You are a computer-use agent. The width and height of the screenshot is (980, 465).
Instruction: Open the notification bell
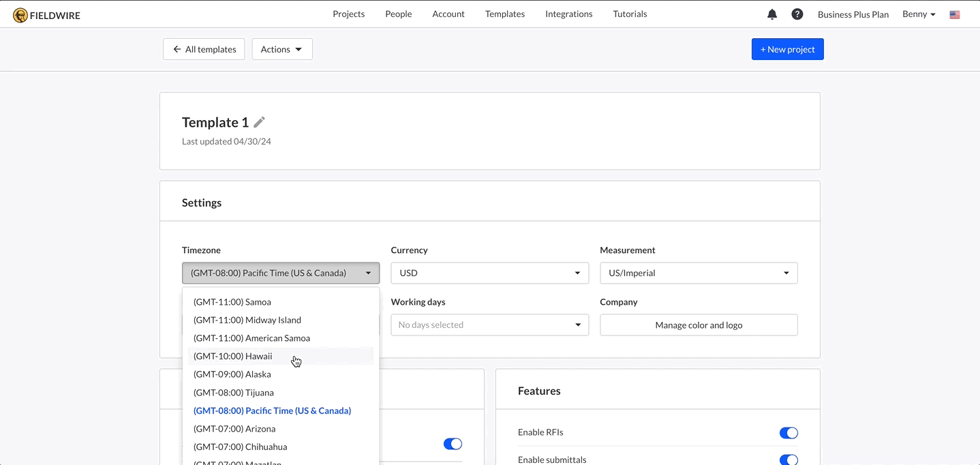771,14
